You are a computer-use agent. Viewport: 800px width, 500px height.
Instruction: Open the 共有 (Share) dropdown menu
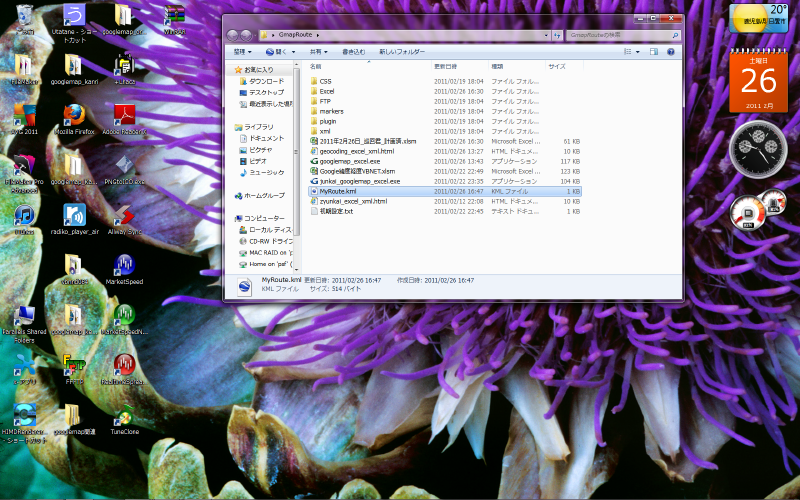(319, 50)
